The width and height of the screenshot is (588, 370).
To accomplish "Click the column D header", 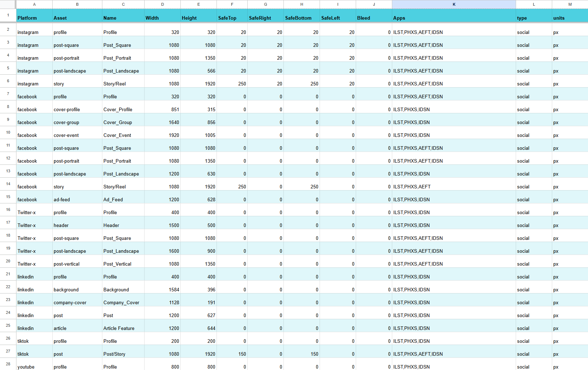I will (x=162, y=4).
